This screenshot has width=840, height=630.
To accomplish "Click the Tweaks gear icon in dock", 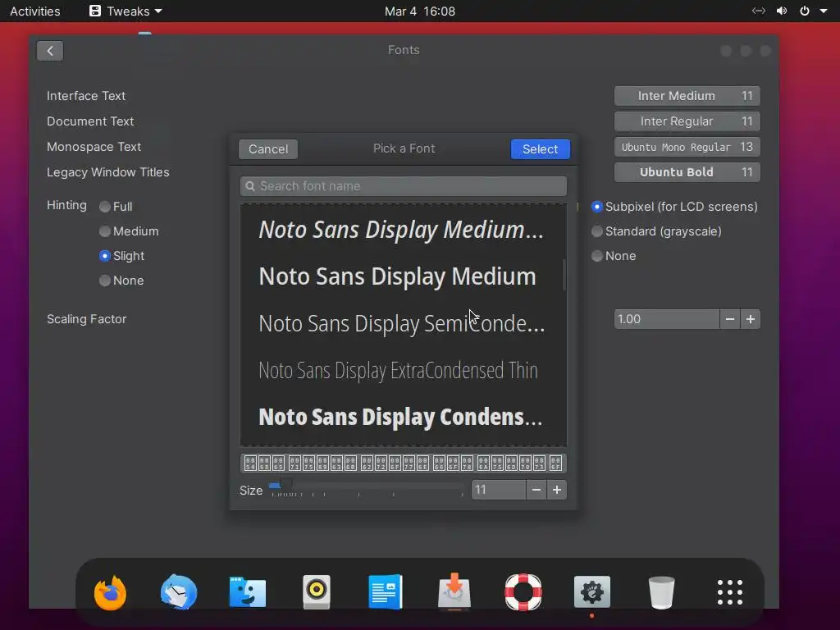I will [x=592, y=592].
